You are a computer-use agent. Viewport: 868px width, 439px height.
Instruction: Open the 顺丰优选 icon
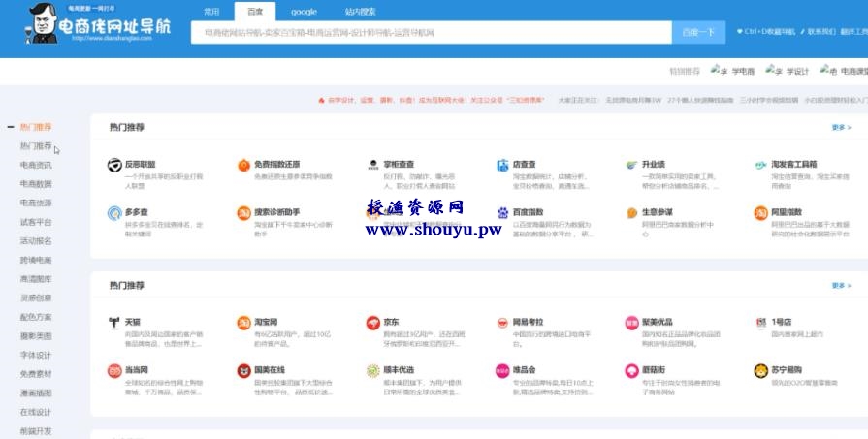pos(373,370)
